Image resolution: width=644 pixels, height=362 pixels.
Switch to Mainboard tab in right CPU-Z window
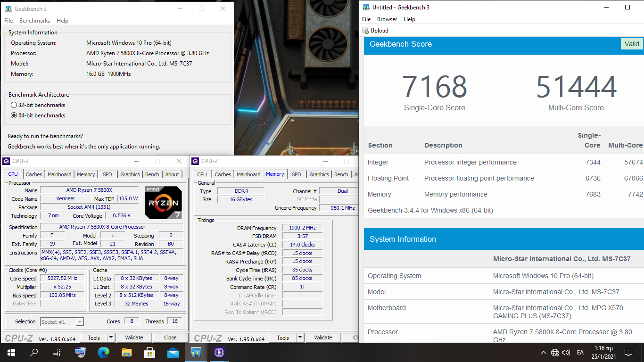[248, 174]
